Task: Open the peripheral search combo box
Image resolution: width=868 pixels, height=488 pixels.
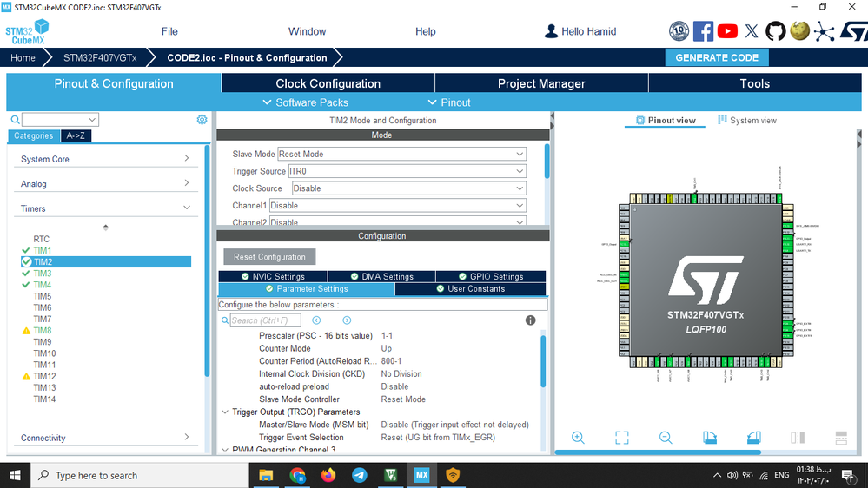Action: 60,120
